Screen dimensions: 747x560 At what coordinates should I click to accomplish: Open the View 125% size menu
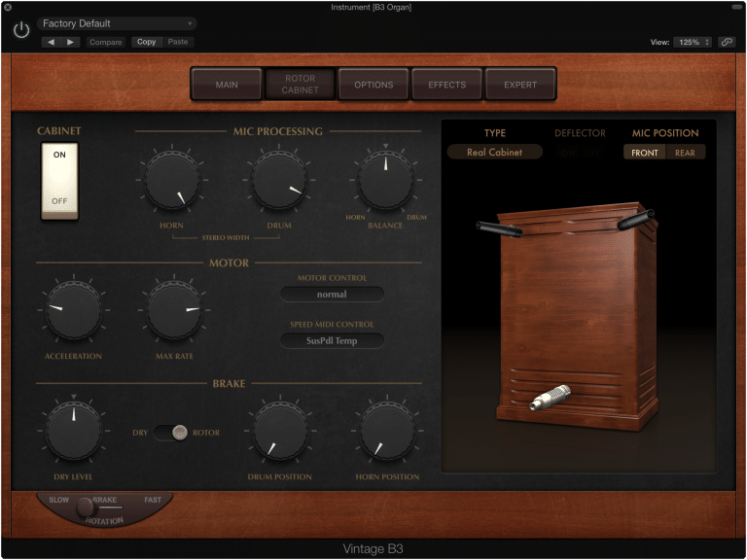click(694, 42)
